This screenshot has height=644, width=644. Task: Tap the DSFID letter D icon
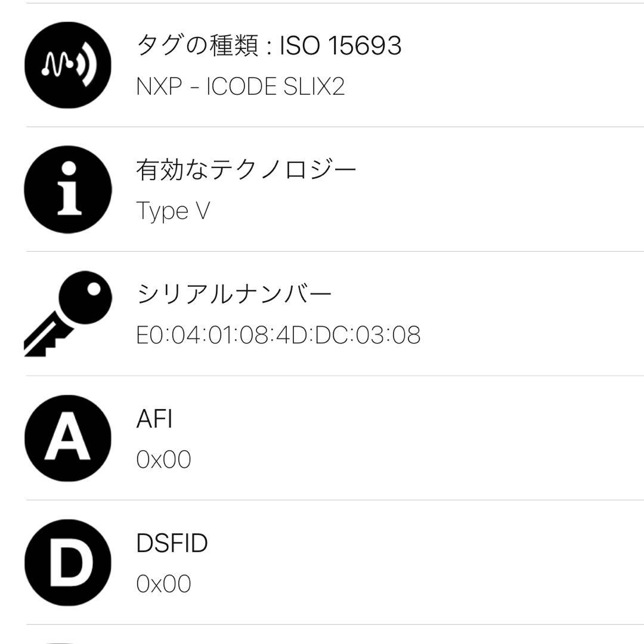pyautogui.click(x=67, y=562)
